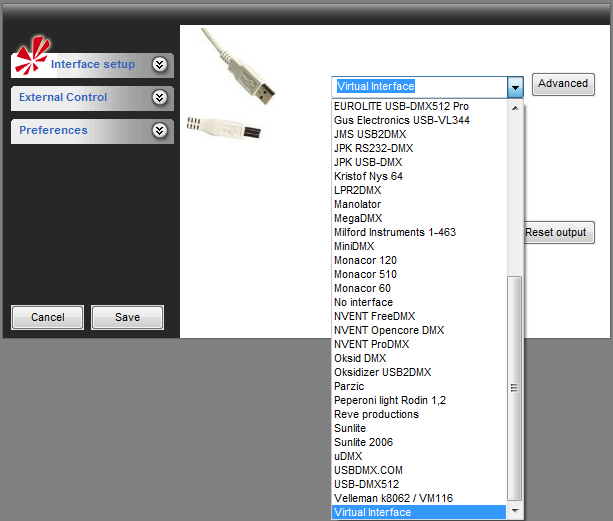Select the Parzic entry

[419, 387]
